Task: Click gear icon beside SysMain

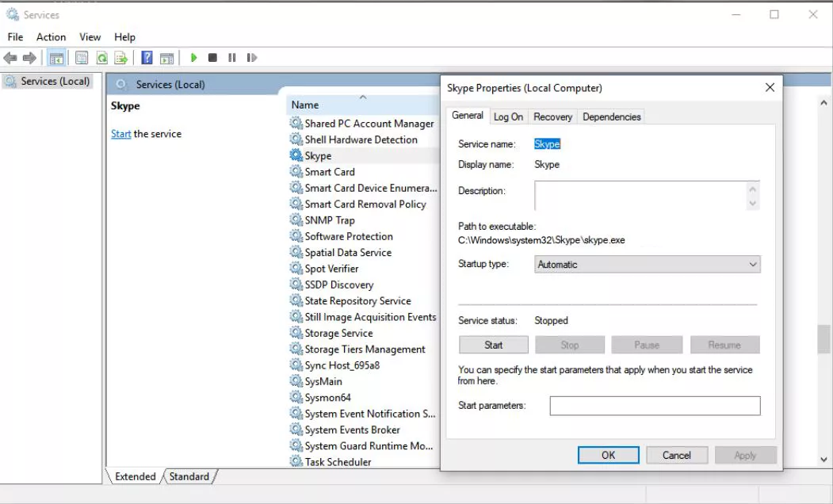Action: coord(296,381)
